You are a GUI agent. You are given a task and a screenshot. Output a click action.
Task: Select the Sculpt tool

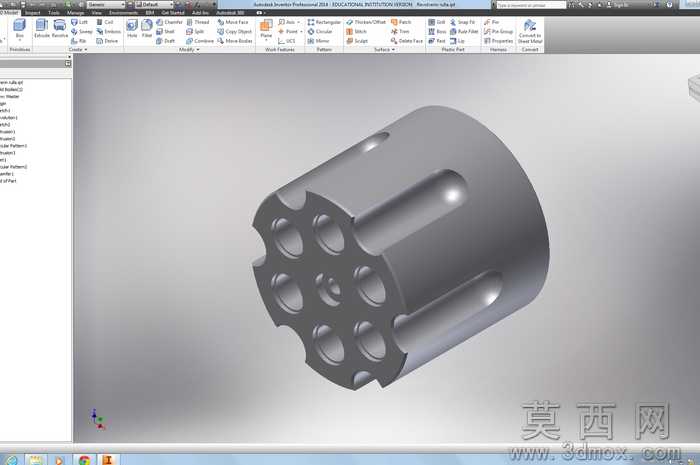pyautogui.click(x=357, y=41)
